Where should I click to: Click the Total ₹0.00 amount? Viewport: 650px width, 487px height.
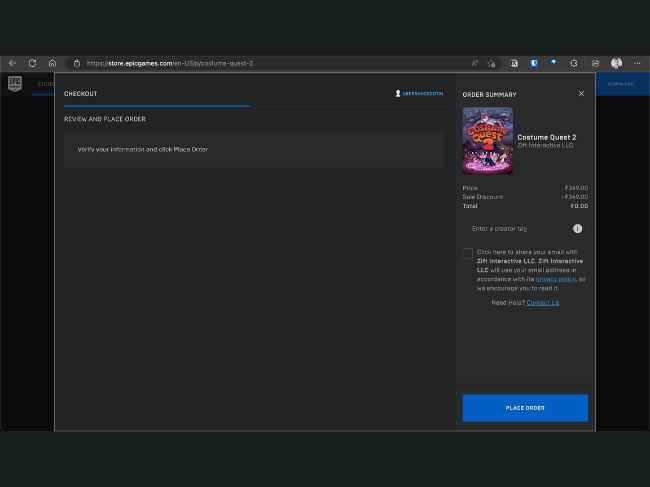[579, 206]
